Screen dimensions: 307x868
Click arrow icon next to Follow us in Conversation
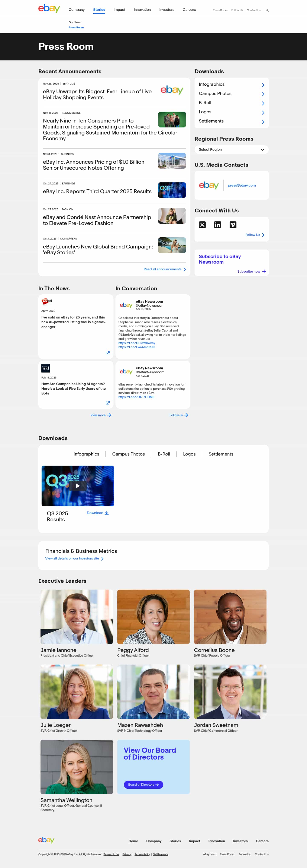point(186,415)
